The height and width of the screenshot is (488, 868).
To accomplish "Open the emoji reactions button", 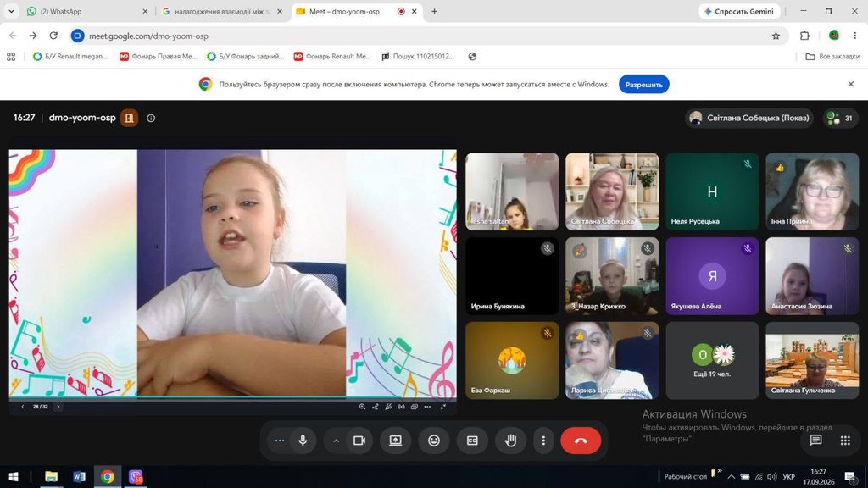I will pyautogui.click(x=434, y=441).
